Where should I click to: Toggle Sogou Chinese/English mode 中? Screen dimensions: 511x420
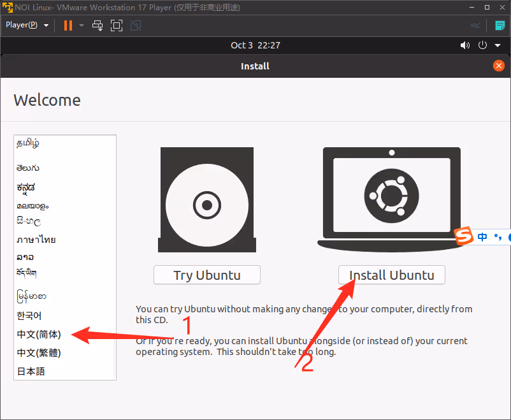click(x=482, y=236)
